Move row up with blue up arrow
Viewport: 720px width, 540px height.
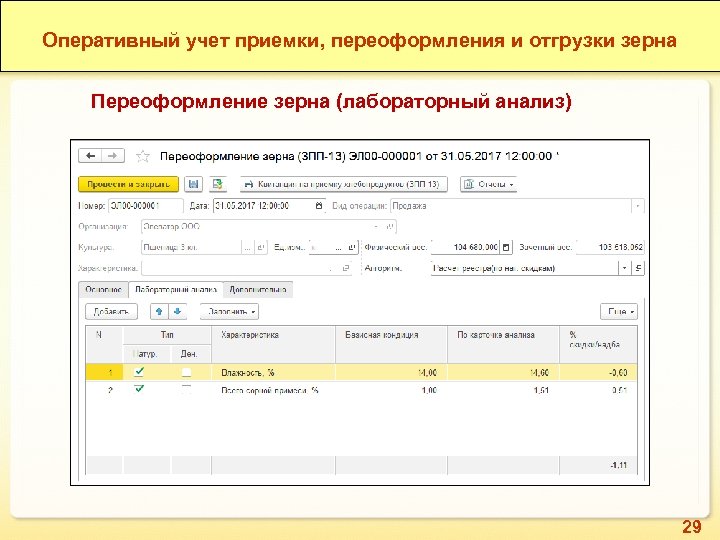159,312
